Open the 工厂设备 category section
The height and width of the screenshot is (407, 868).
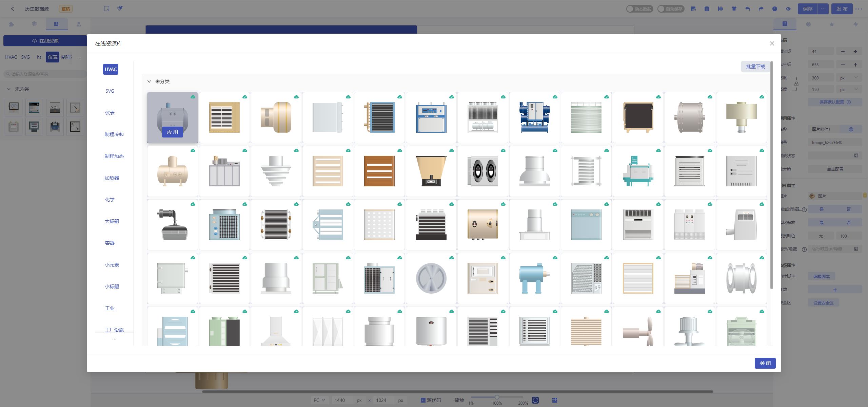(114, 330)
